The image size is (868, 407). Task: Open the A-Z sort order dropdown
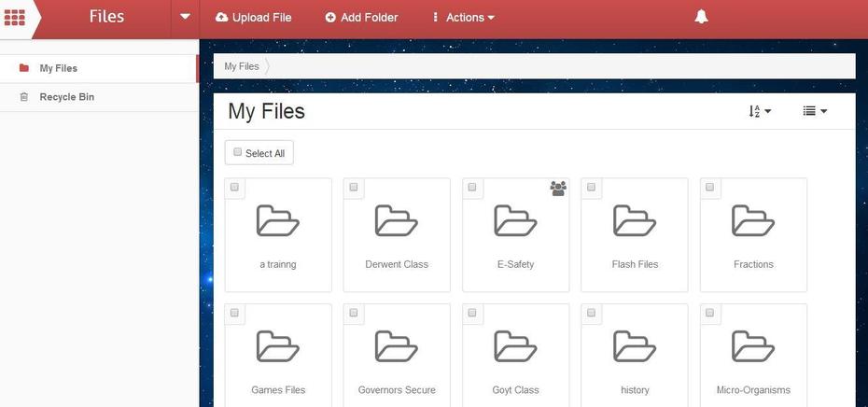tap(760, 111)
